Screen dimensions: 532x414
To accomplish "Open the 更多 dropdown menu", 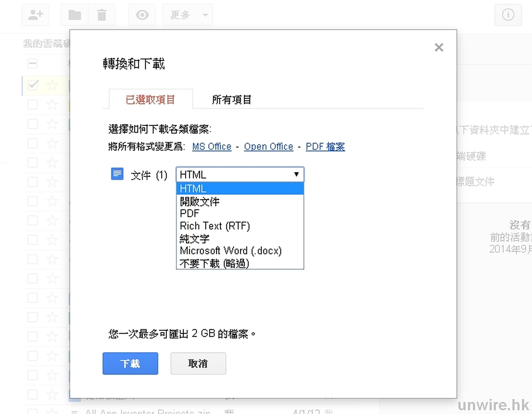I will (187, 15).
